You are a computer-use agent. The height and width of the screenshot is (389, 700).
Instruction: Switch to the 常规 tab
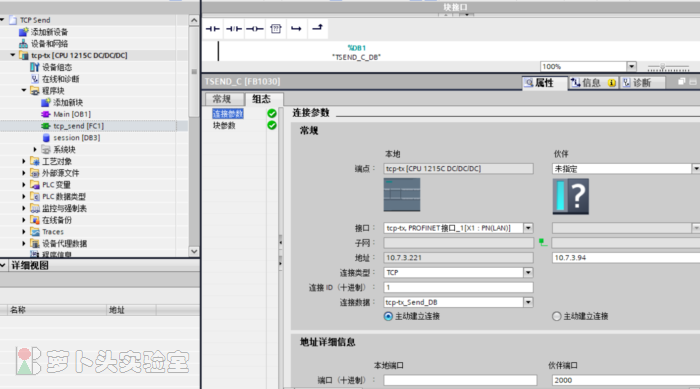222,99
